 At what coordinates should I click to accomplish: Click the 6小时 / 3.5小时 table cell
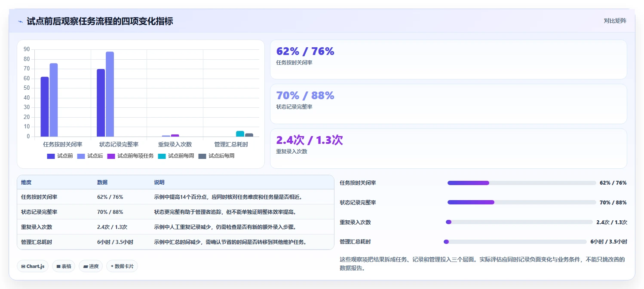pyautogui.click(x=115, y=242)
